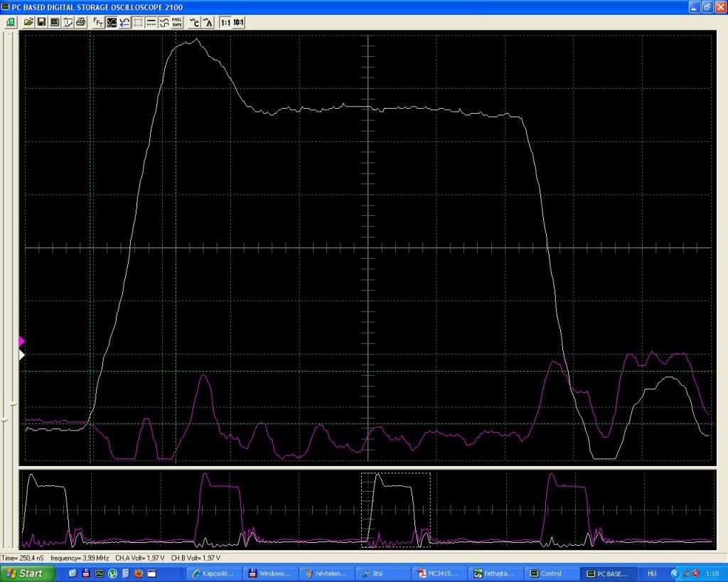Switch to the Kapcsoló... taskbar window
This screenshot has height=582, width=728.
214,573
